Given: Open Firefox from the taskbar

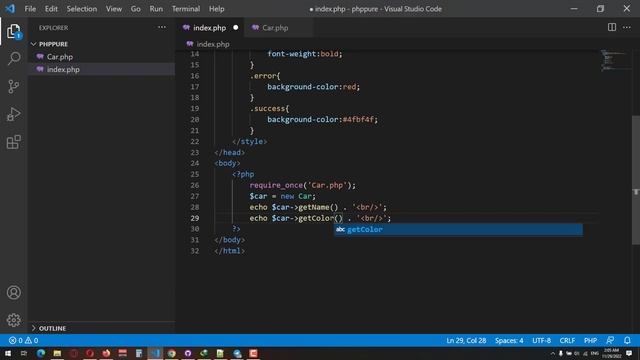Looking at the screenshot, I should (106, 353).
